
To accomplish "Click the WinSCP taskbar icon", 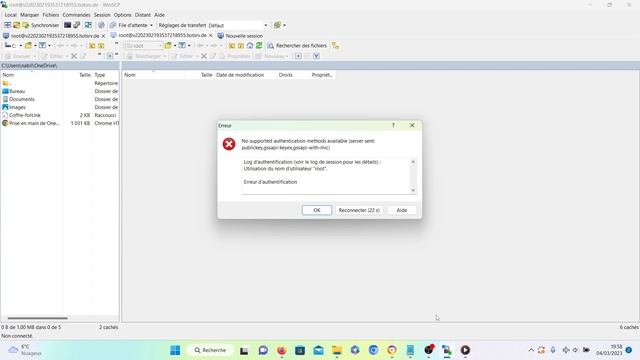I will coord(447,350).
